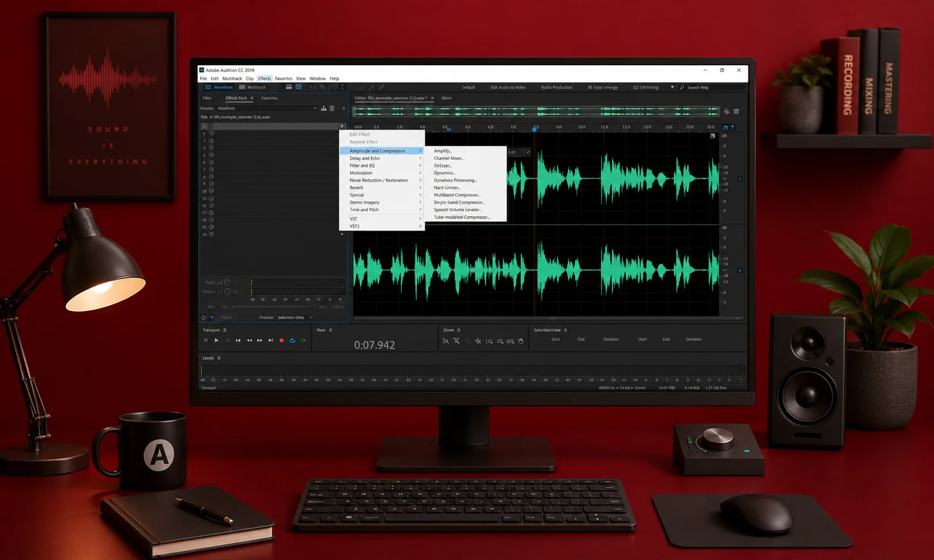
Task: Click first magnifier icon in Zoom panel
Action: 445,341
